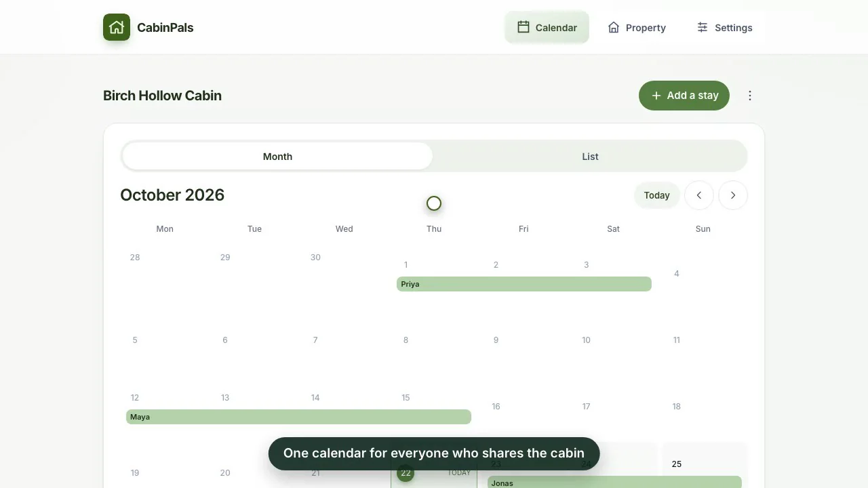Open Settings from the top navigation

tap(724, 28)
